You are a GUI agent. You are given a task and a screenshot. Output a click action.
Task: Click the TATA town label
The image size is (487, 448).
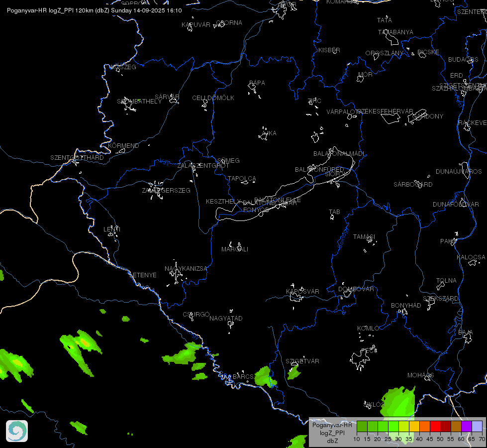[x=385, y=20]
